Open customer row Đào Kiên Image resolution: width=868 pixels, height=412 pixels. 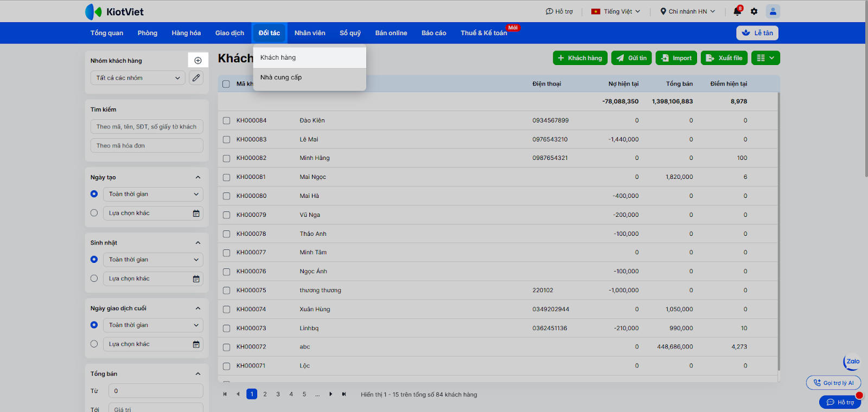(x=498, y=121)
